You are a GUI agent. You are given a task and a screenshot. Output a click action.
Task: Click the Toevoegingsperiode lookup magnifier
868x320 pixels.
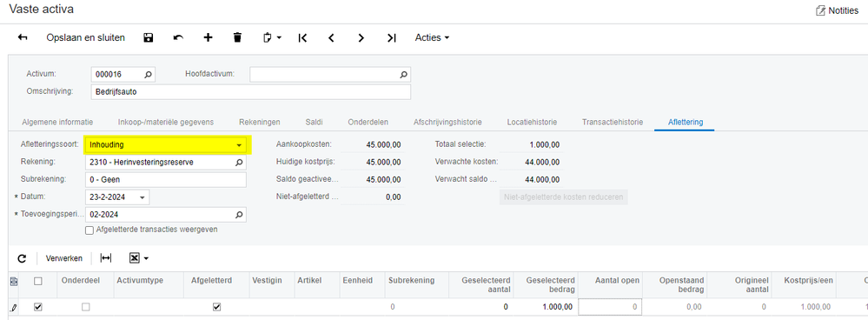tap(239, 215)
